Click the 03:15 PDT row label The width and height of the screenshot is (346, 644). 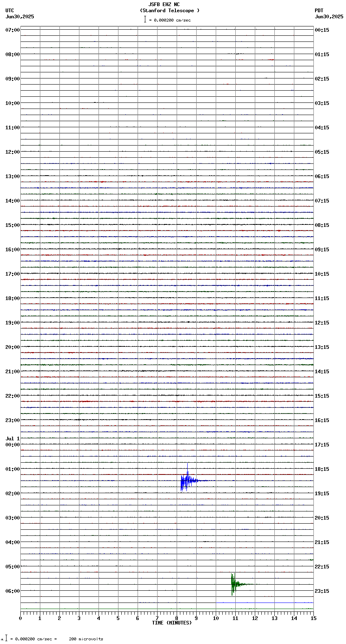(322, 103)
